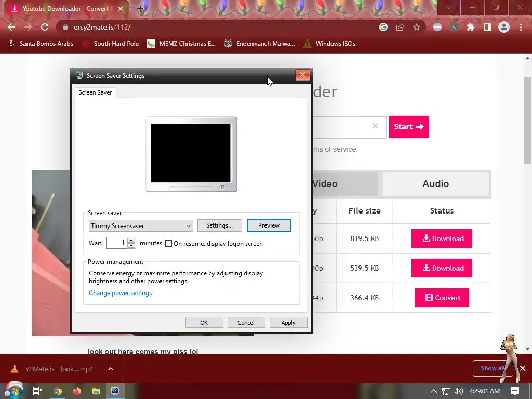Click the taskbar clock 4:29:01 AM
532x399 pixels.
tap(485, 391)
